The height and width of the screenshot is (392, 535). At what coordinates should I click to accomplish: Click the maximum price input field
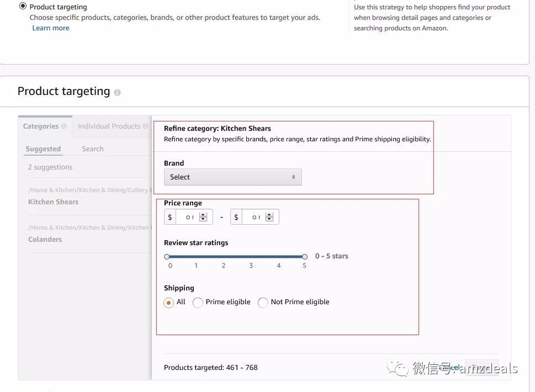point(253,218)
